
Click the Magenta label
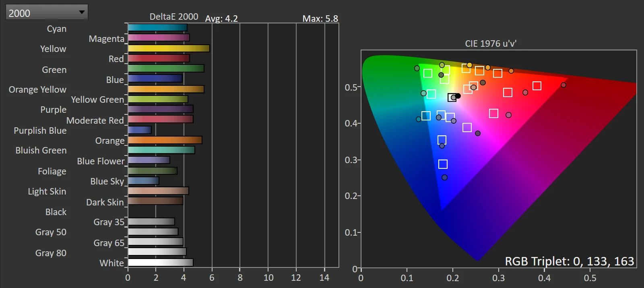point(107,39)
